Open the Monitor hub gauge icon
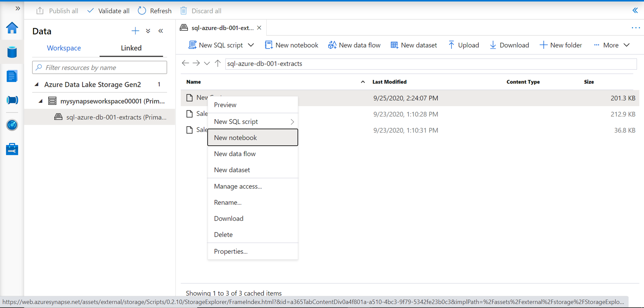 pos(12,125)
